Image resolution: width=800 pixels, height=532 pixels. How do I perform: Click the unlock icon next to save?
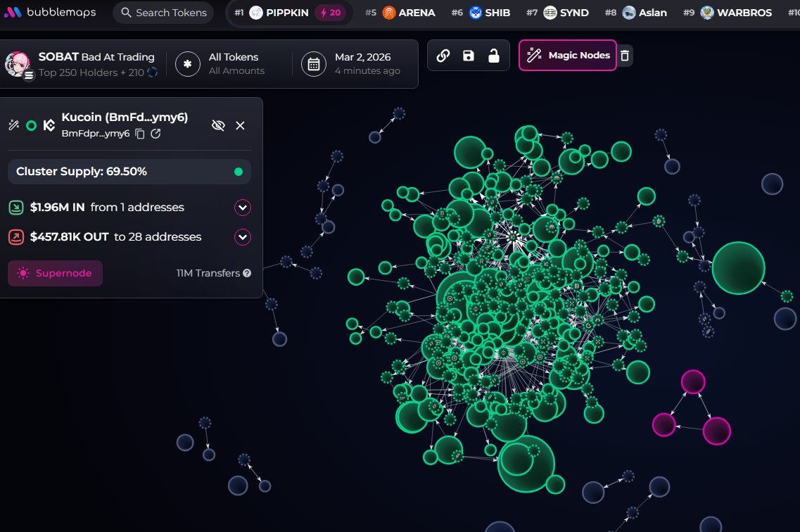[x=493, y=55]
